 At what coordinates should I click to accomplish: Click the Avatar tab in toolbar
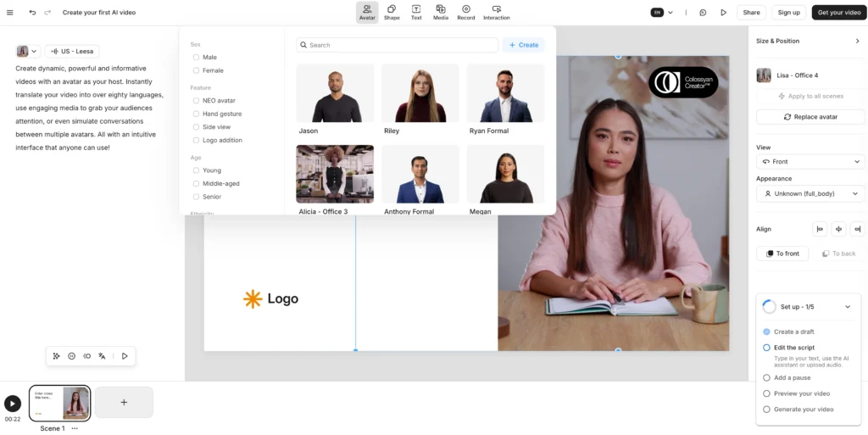[367, 12]
